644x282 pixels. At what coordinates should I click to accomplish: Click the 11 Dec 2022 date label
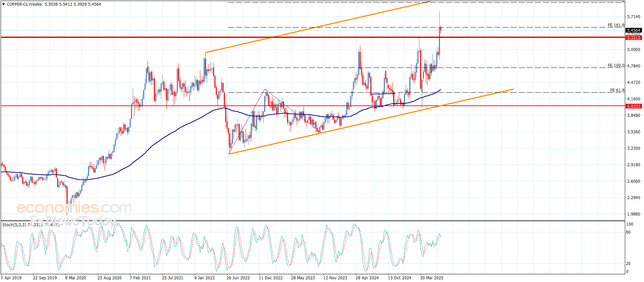pyautogui.click(x=271, y=278)
